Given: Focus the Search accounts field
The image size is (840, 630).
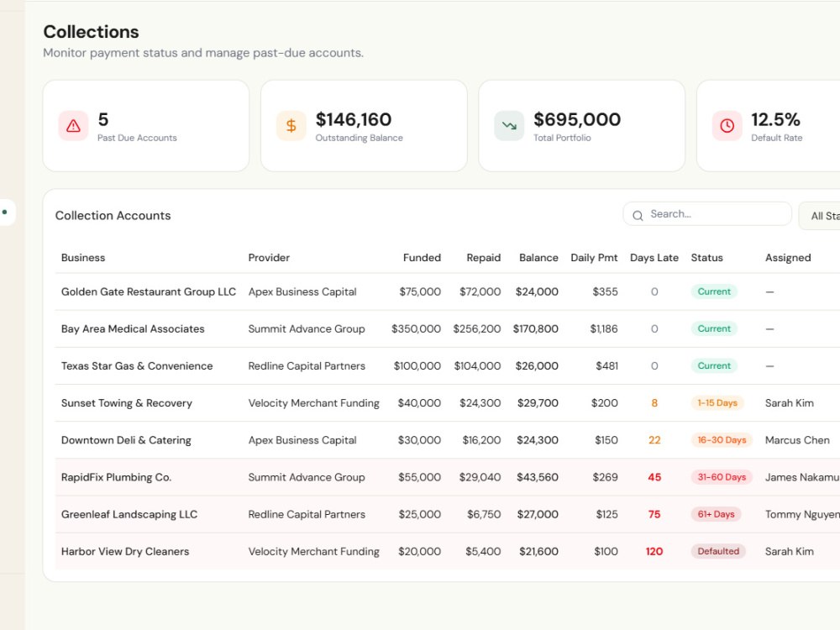Looking at the screenshot, I should point(707,214).
